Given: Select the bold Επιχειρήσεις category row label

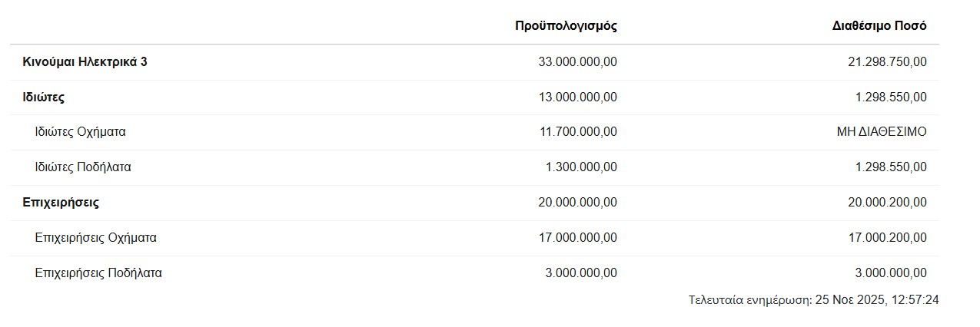Looking at the screenshot, I should pyautogui.click(x=61, y=203).
